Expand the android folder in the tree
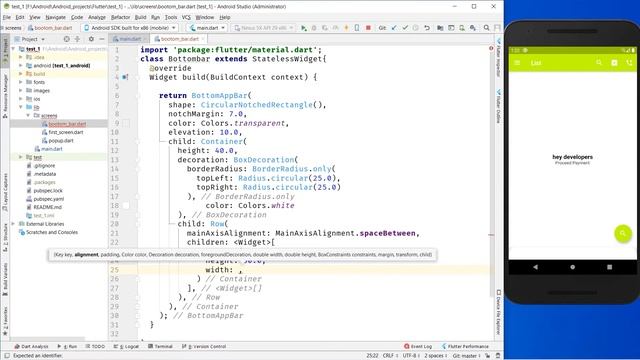This screenshot has width=640, height=360. click(x=21, y=65)
